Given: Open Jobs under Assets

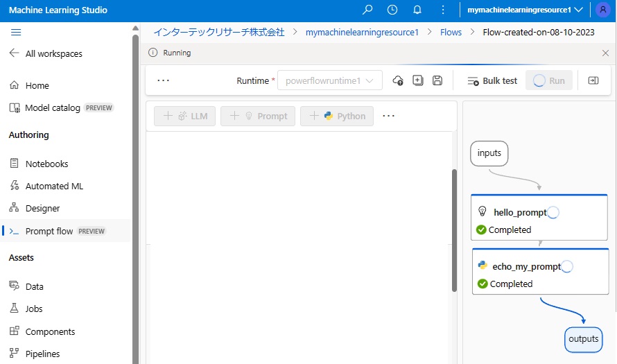Looking at the screenshot, I should tap(26, 309).
